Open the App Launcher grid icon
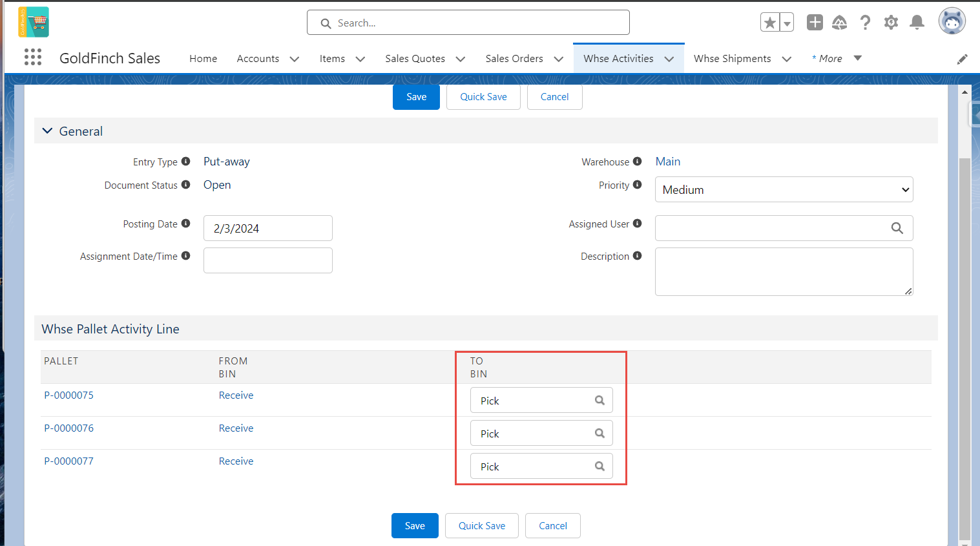Screen dimensions: 980x546 (x=33, y=58)
